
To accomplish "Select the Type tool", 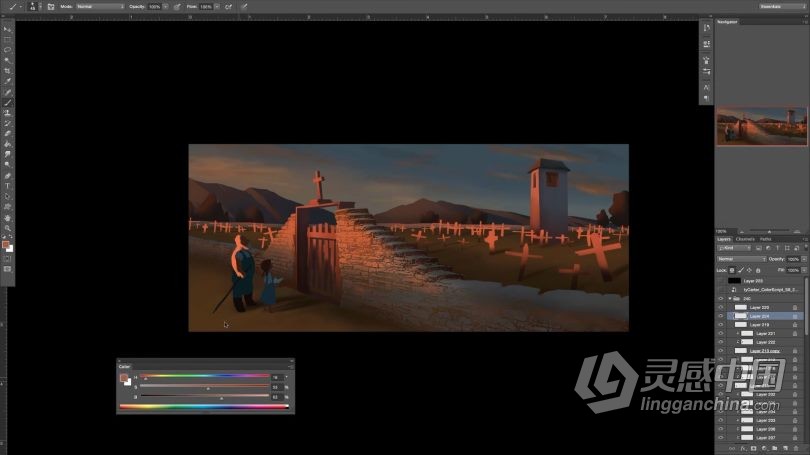I will click(7, 186).
